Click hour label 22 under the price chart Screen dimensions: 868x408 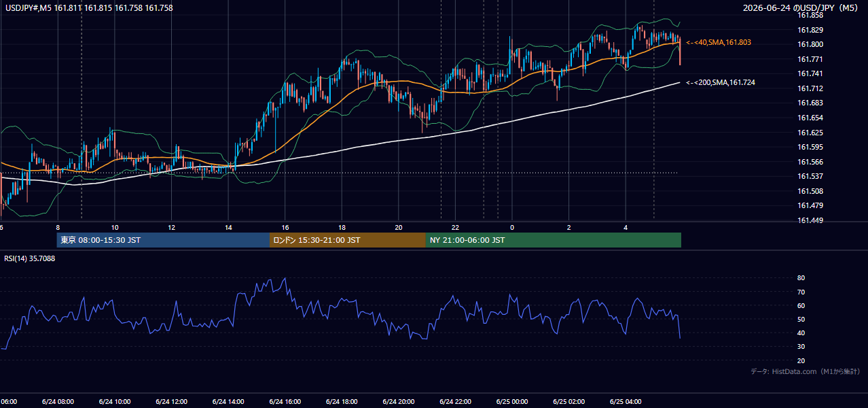point(455,227)
